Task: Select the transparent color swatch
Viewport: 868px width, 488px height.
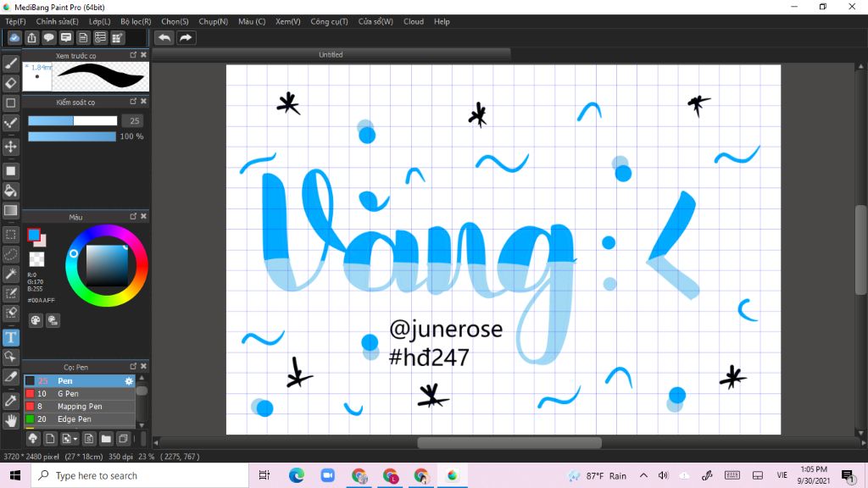Action: coord(36,259)
